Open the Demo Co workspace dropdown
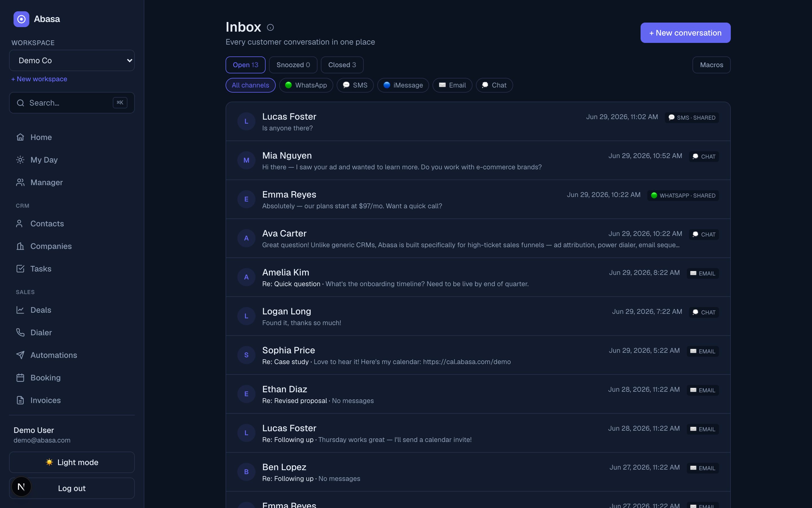 coord(72,60)
